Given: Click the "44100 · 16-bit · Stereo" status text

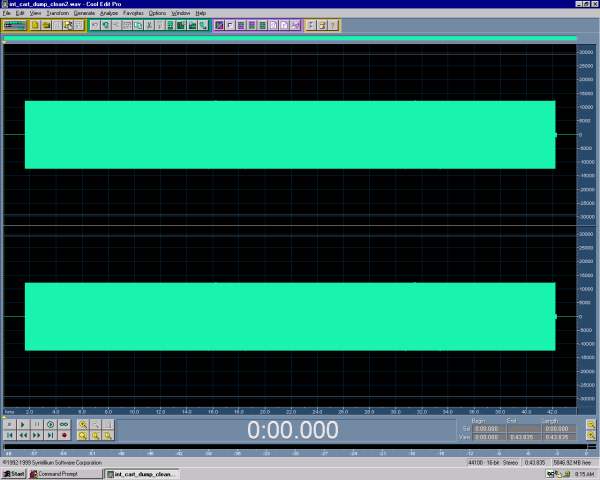Looking at the screenshot, I should [493, 463].
